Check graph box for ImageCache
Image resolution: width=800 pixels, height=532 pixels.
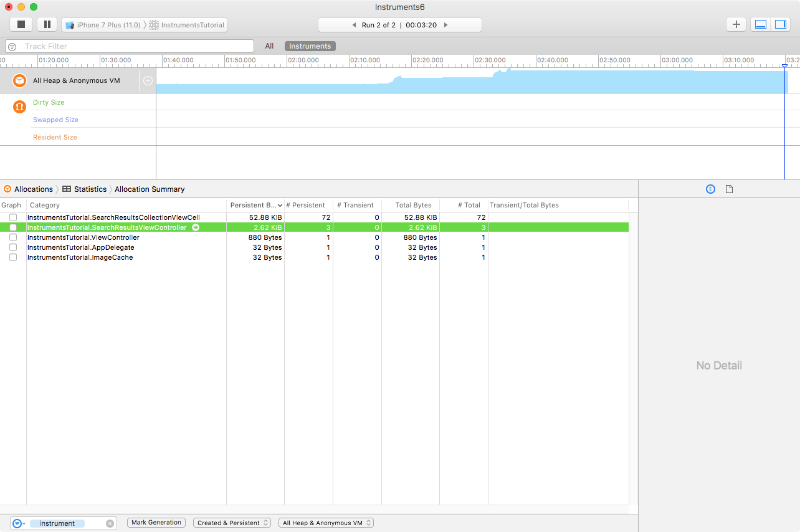13,257
